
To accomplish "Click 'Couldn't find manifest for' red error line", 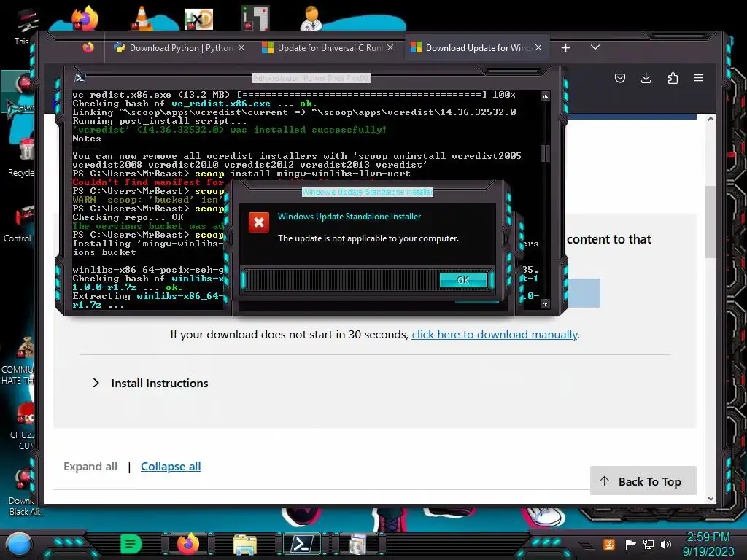I will [148, 182].
